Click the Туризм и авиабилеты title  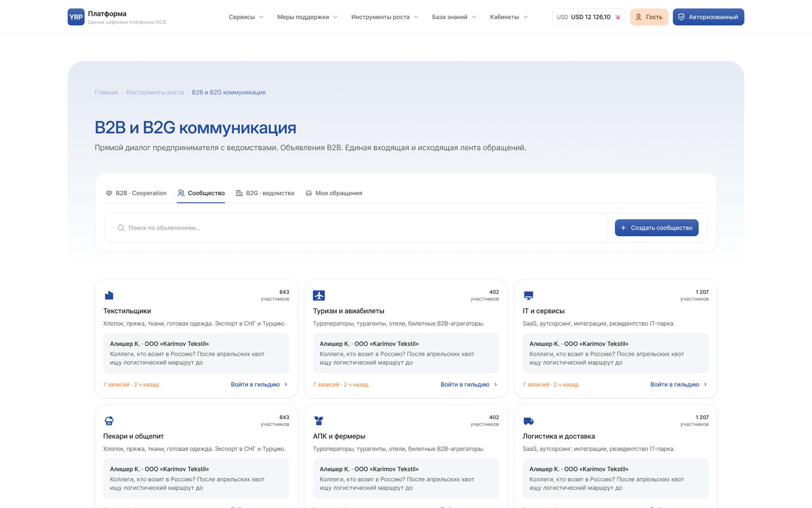point(349,311)
